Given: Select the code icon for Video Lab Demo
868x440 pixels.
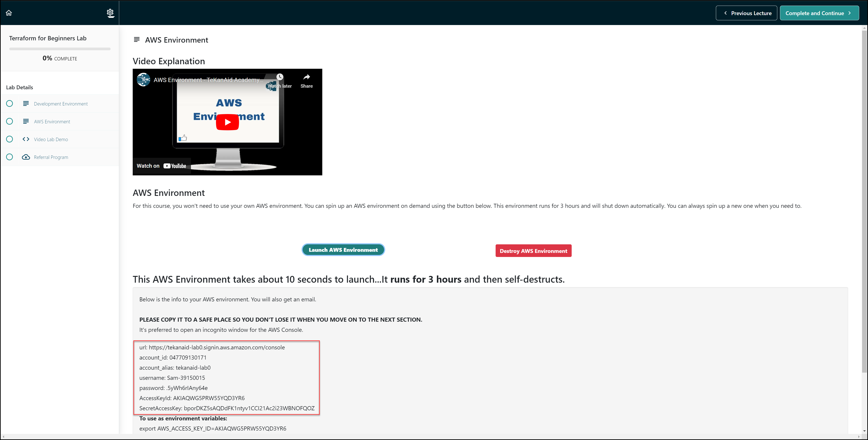Looking at the screenshot, I should (x=26, y=139).
